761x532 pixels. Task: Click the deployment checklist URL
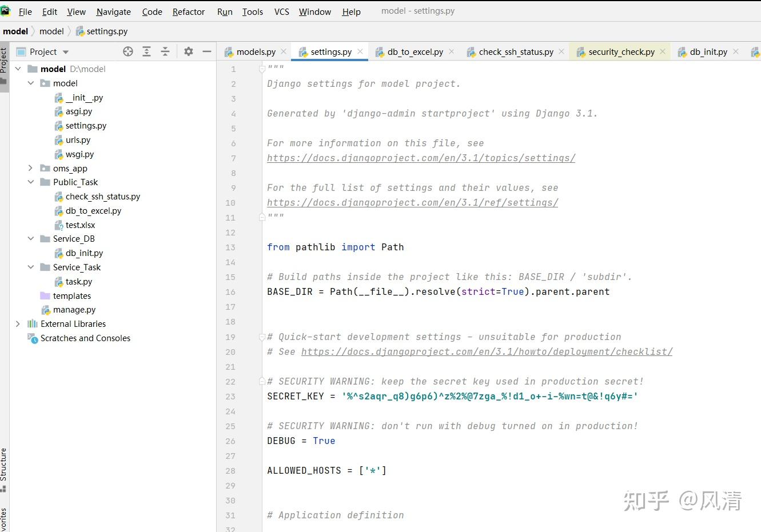(x=487, y=352)
